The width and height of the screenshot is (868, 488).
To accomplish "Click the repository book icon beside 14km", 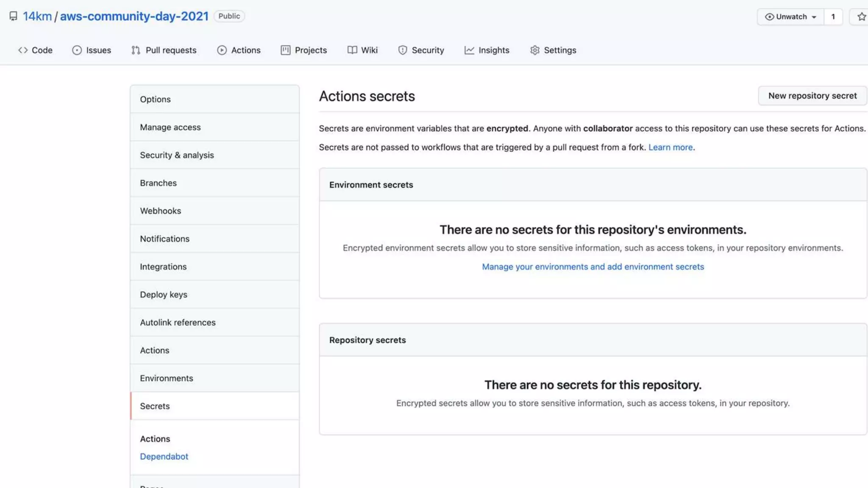I will tap(14, 16).
